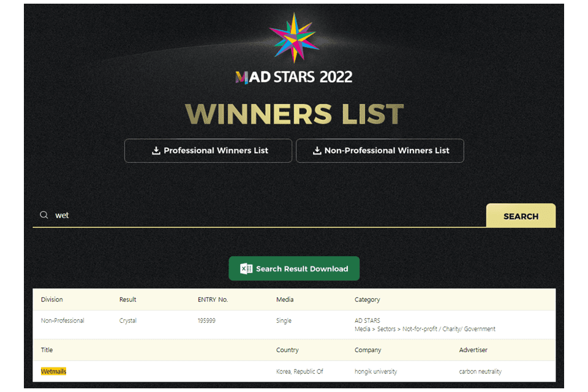This screenshot has height=392, width=588.
Task: Select the Category column header
Action: pyautogui.click(x=367, y=300)
